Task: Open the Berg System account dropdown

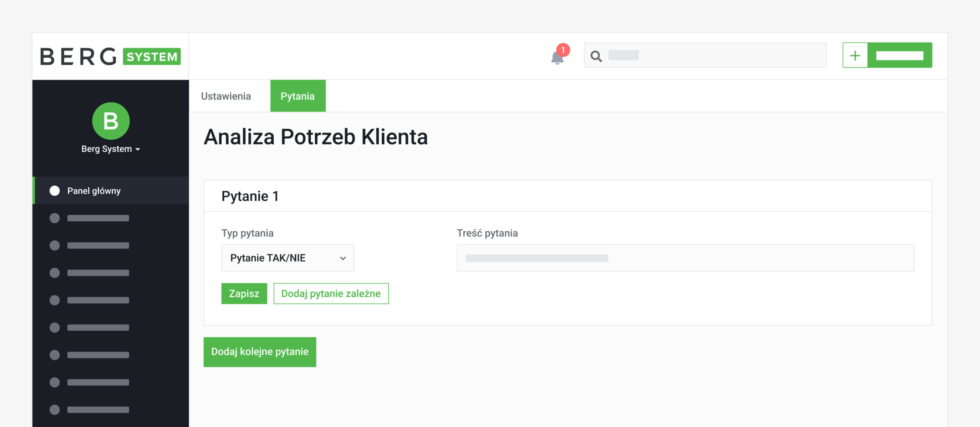Action: pos(111,149)
